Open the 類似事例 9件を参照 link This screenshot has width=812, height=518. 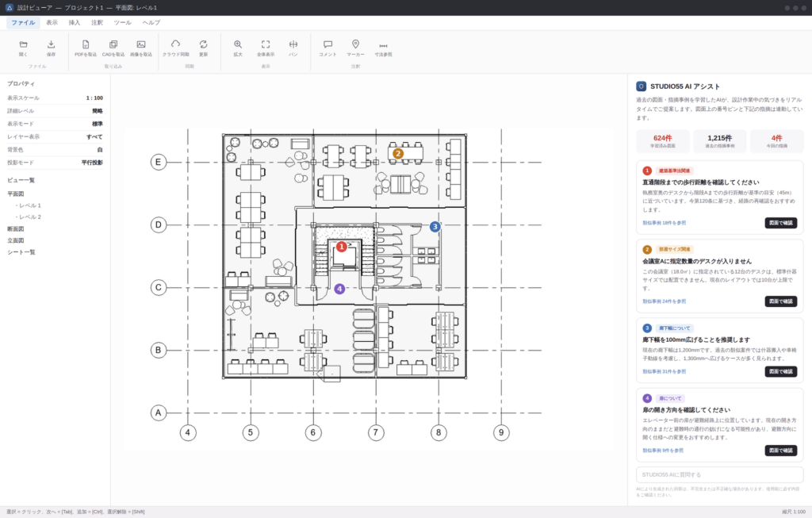coord(663,450)
